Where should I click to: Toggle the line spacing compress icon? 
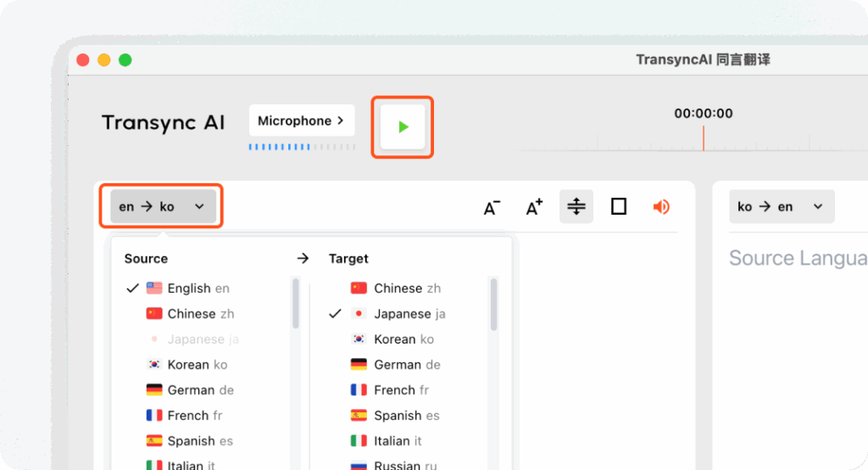[576, 207]
